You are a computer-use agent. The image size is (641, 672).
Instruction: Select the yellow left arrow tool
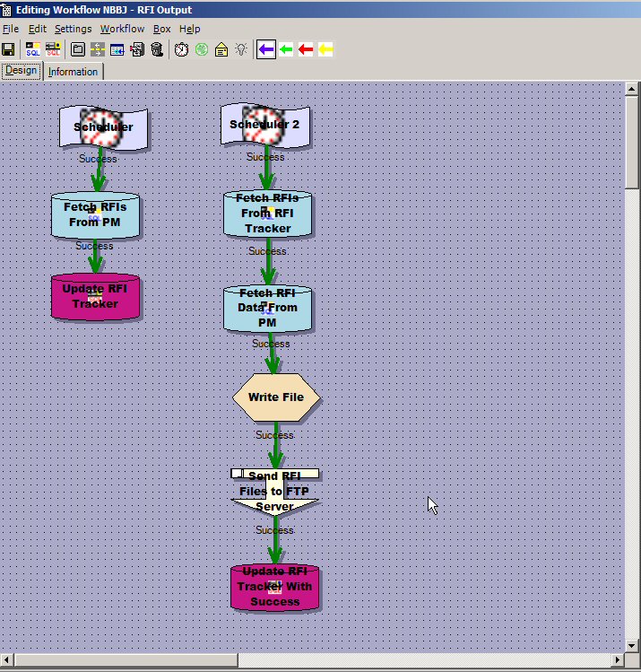(x=325, y=49)
